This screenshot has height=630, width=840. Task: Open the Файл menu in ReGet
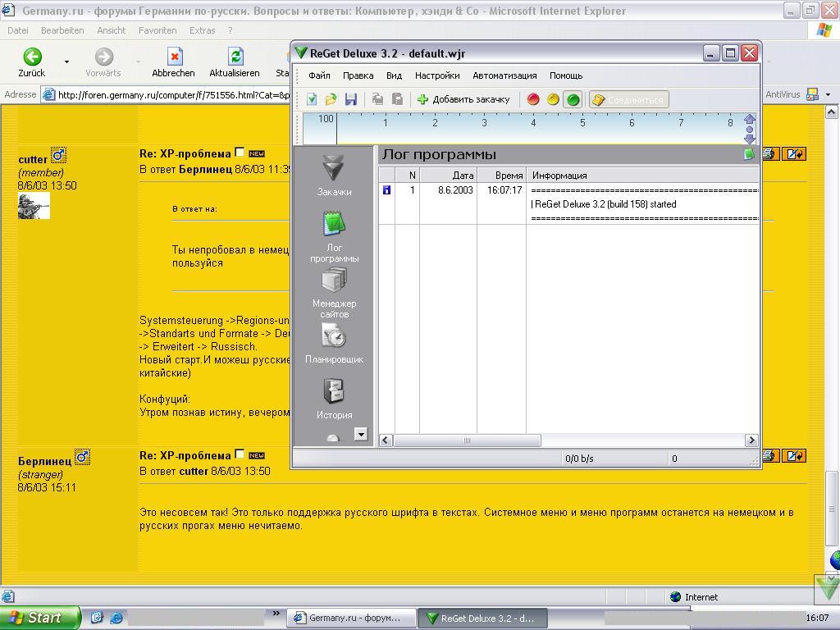pyautogui.click(x=319, y=75)
